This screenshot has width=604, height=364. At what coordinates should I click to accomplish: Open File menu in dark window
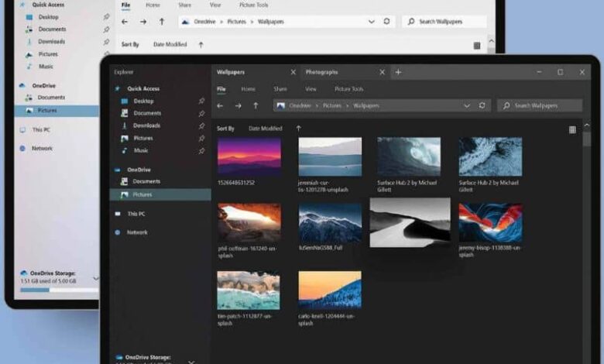click(x=221, y=89)
